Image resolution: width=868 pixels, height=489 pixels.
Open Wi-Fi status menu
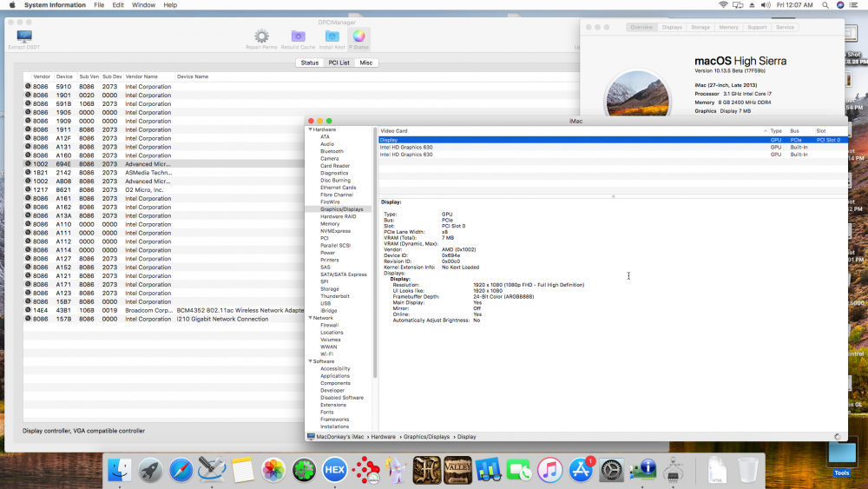(723, 5)
